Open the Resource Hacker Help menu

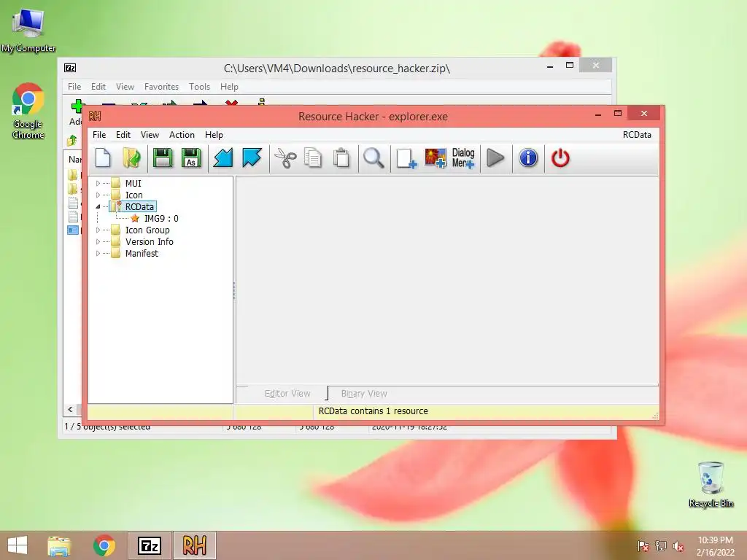point(214,135)
